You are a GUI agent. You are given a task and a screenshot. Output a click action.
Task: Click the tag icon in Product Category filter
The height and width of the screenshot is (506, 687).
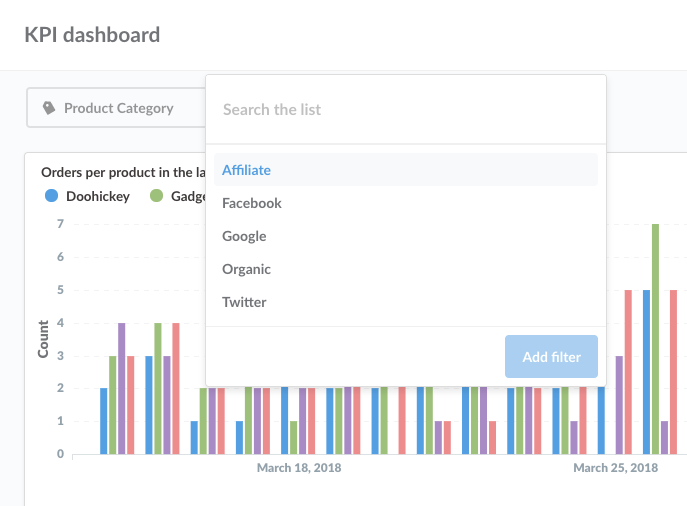pyautogui.click(x=49, y=108)
